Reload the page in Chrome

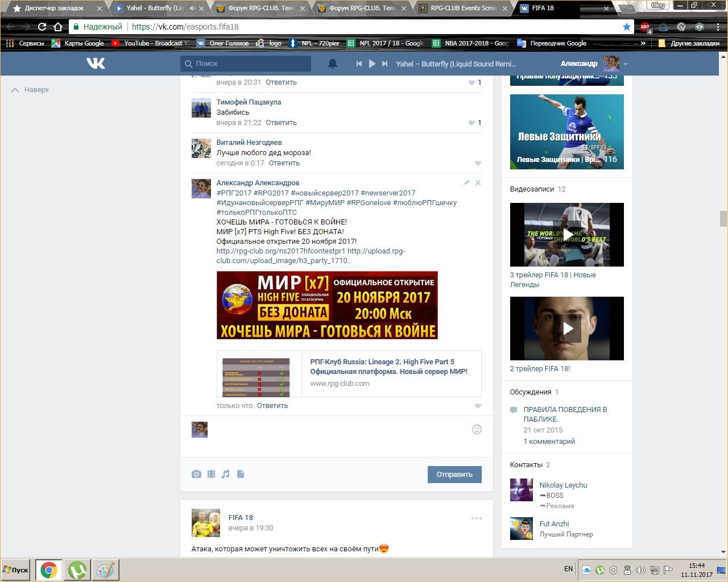42,27
